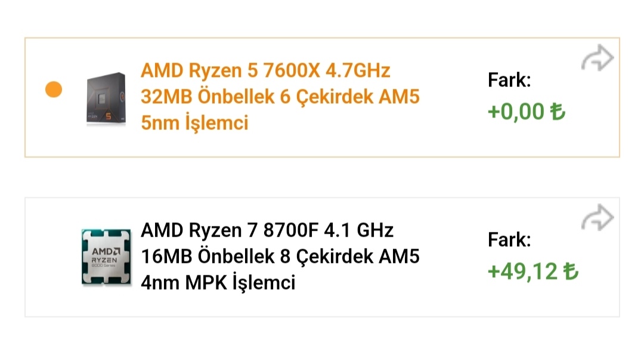Select the orange radio dot for Ryzen 5 7600X

(x=54, y=90)
